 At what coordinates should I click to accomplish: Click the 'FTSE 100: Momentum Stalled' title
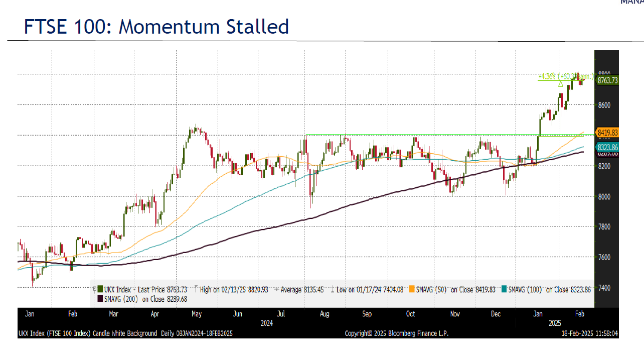[156, 26]
